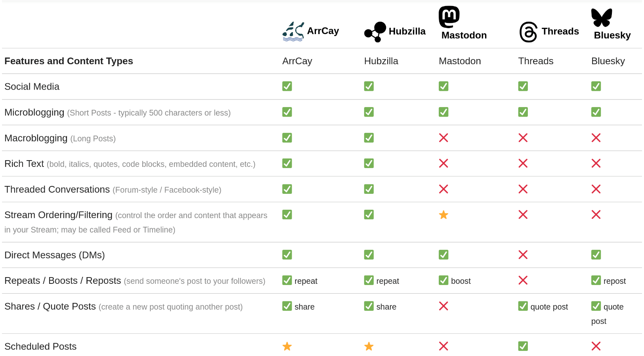Click Threads' checkmark in Scheduled Posts row
The width and height of the screenshot is (644, 356).
(523, 346)
